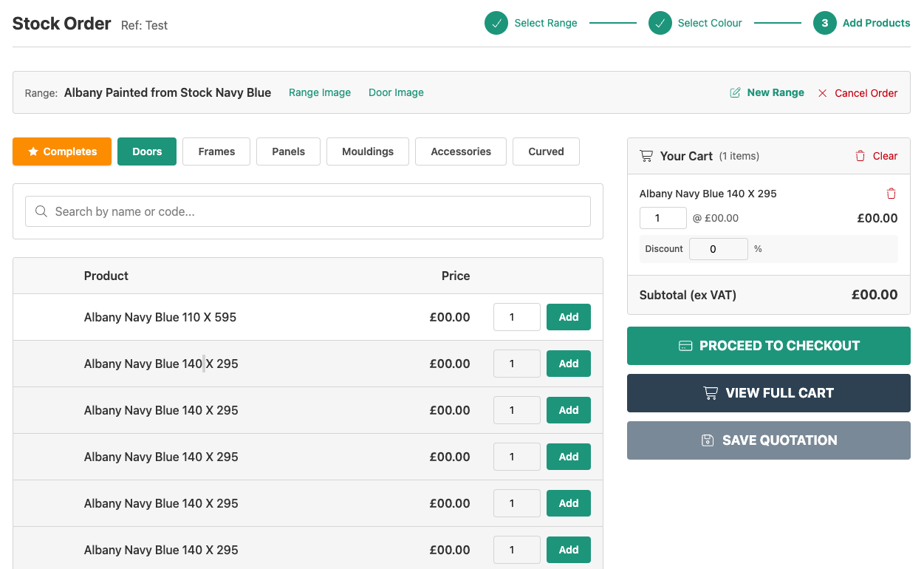924x569 pixels.
Task: Click the trash icon beside Clear
Action: pyautogui.click(x=860, y=156)
